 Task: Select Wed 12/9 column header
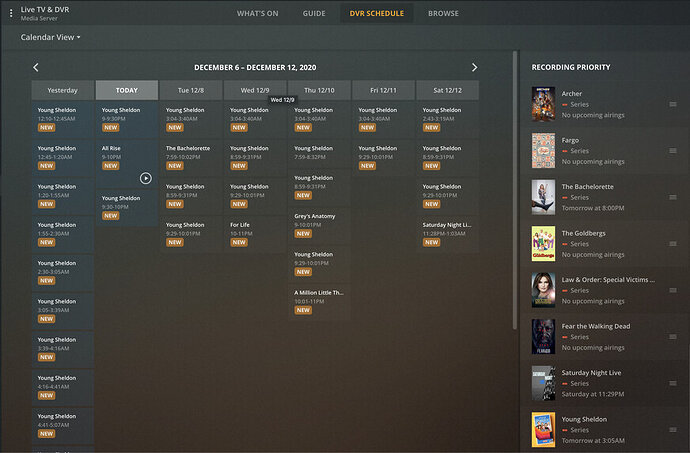pos(255,90)
